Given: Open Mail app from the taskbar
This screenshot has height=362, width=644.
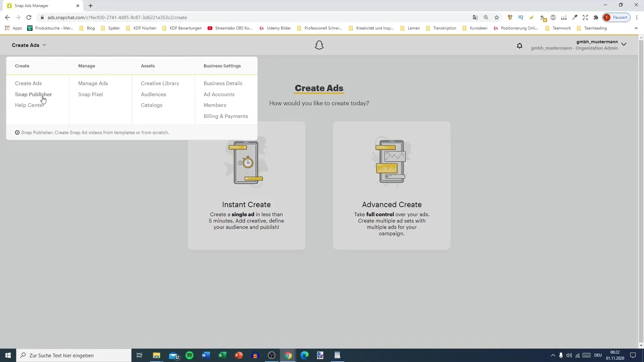Looking at the screenshot, I should point(174,355).
